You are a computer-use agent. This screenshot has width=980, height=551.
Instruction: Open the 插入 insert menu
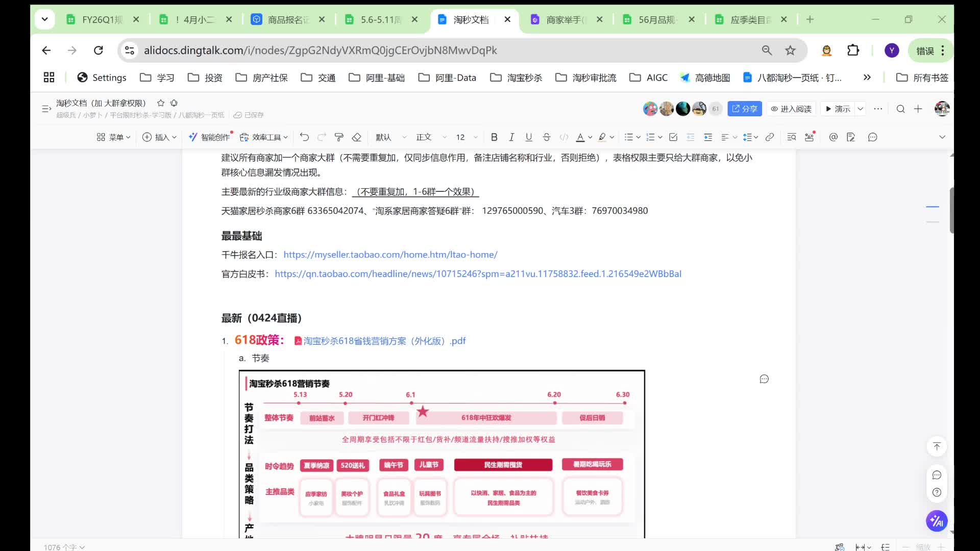pos(159,137)
